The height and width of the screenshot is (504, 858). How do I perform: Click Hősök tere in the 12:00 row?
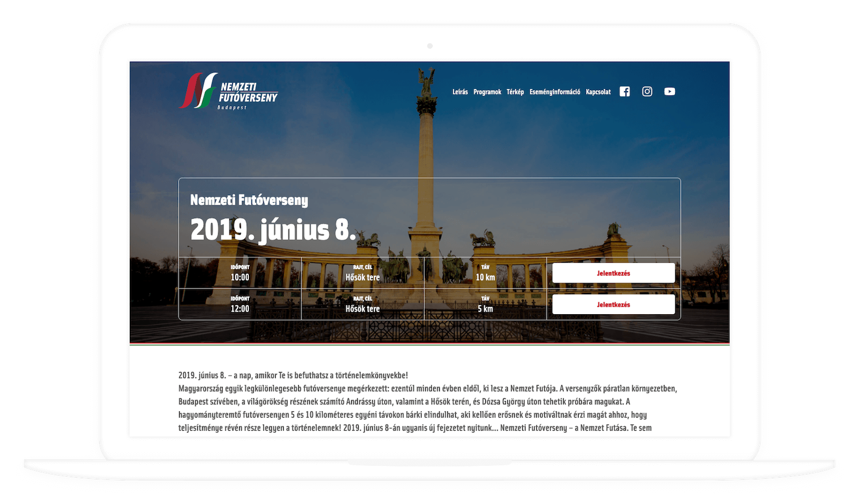pos(363,309)
